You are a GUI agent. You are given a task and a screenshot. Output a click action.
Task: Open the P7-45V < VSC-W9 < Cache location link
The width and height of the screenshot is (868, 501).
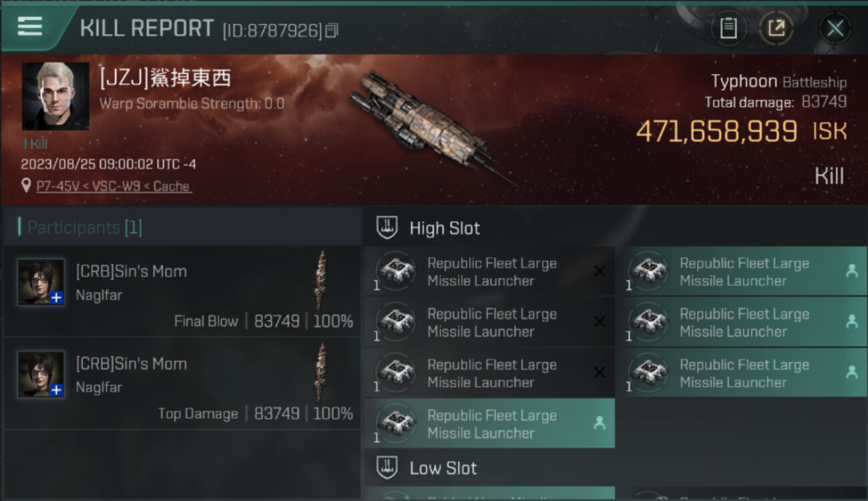114,186
